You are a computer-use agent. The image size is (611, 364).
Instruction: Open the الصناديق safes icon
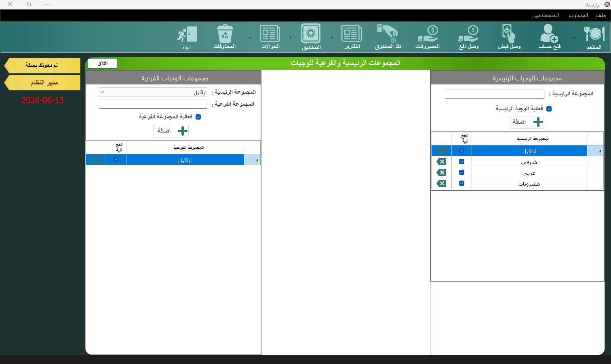pyautogui.click(x=311, y=37)
